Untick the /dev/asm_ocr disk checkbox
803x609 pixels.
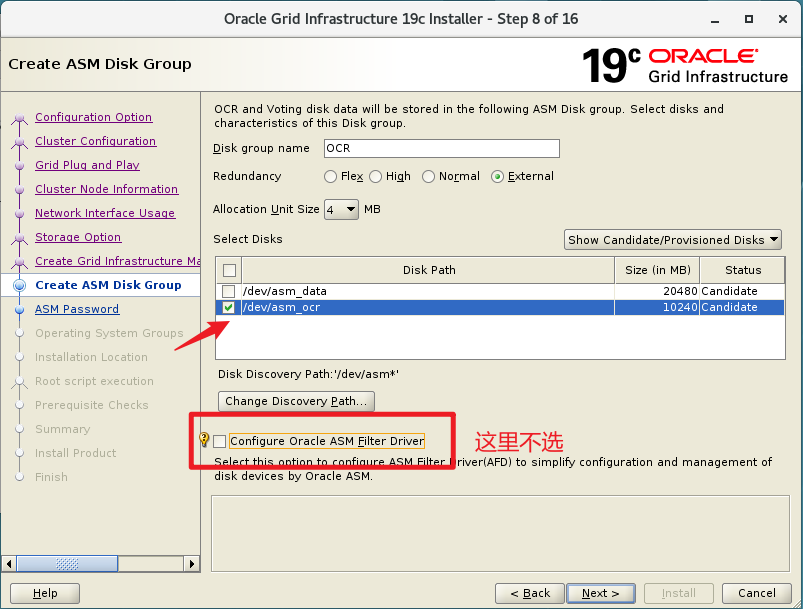coord(228,307)
